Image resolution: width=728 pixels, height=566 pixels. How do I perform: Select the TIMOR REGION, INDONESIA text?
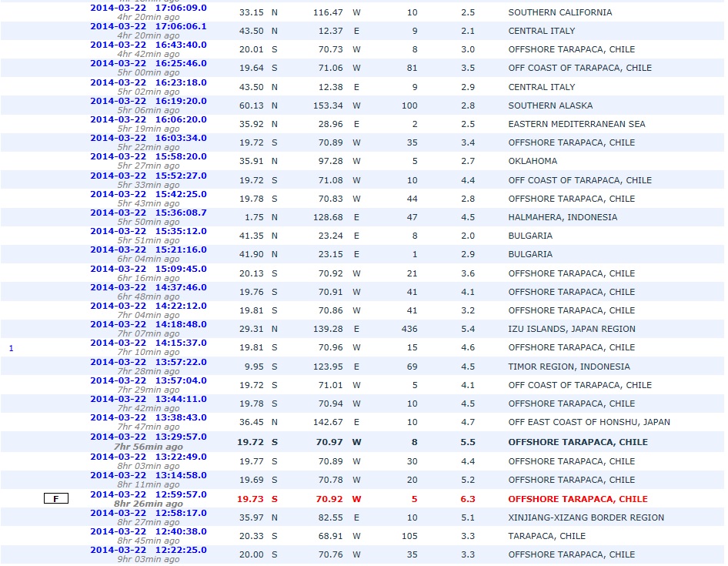[569, 367]
